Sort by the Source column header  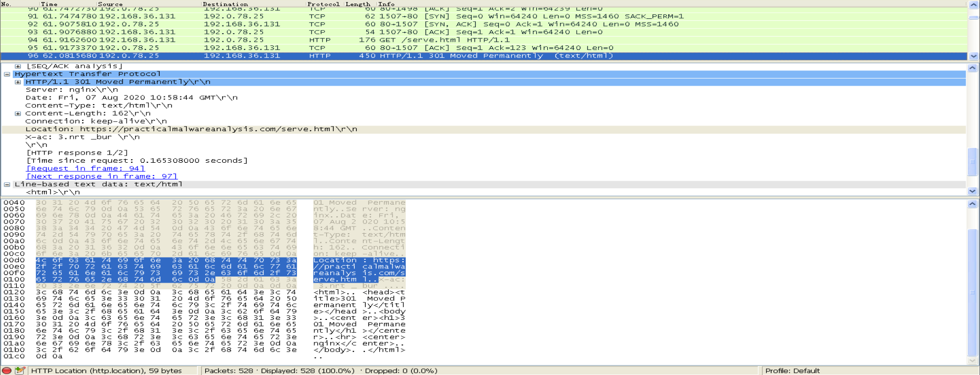click(x=111, y=4)
